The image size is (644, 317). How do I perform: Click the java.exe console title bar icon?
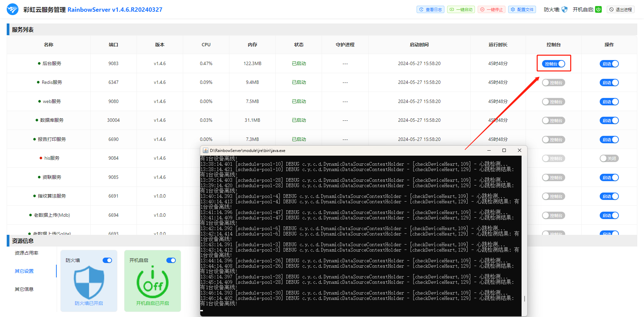pyautogui.click(x=206, y=151)
